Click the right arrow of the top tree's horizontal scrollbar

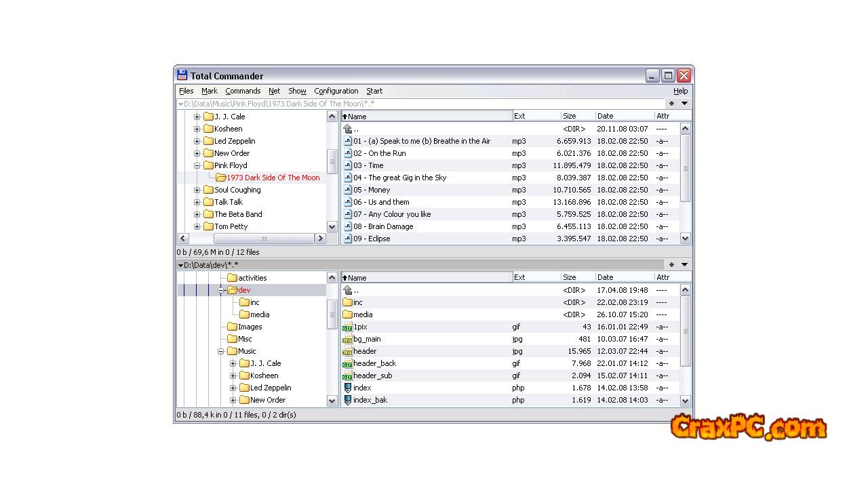[320, 239]
